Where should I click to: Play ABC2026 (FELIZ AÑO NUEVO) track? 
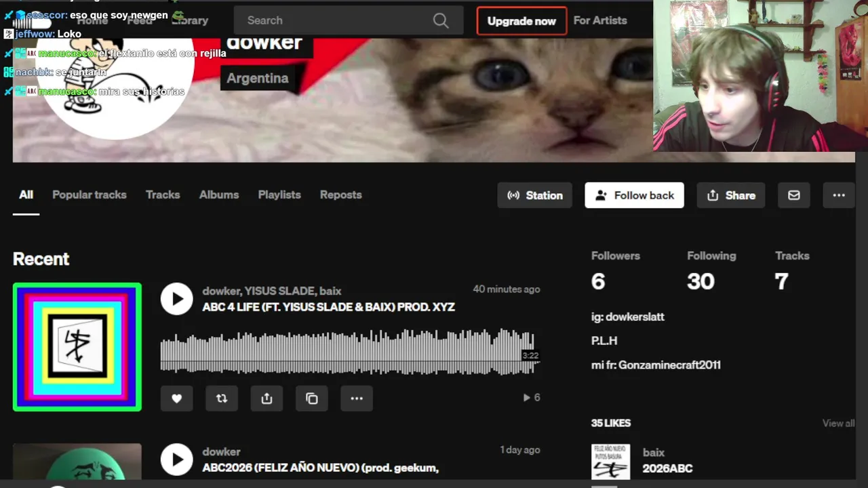coord(177,460)
